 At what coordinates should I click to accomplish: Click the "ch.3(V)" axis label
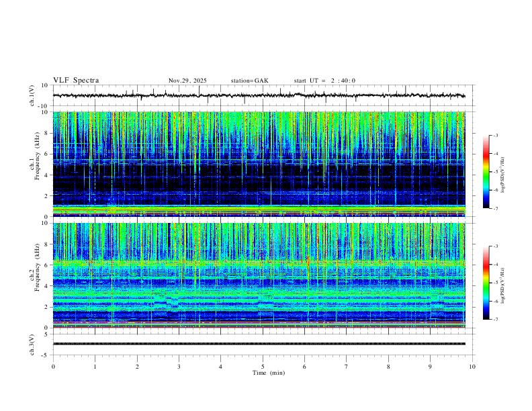click(x=32, y=345)
